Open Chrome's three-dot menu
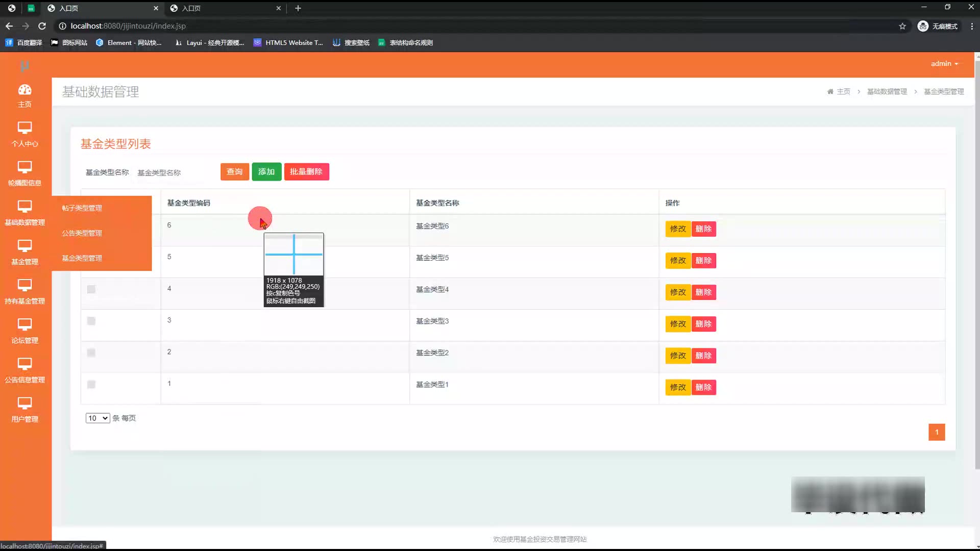The image size is (980, 551). 971,26
